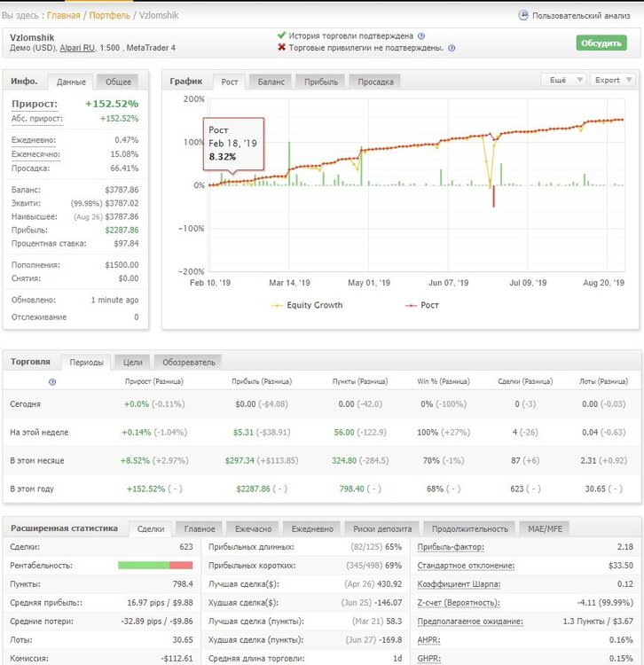Image resolution: width=644 pixels, height=665 pixels.
Task: Expand the Ещё dropdown
Action: 564,80
